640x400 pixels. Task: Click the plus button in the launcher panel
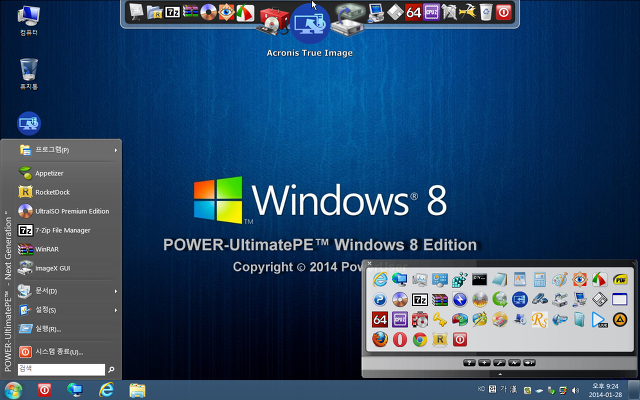coord(484,362)
